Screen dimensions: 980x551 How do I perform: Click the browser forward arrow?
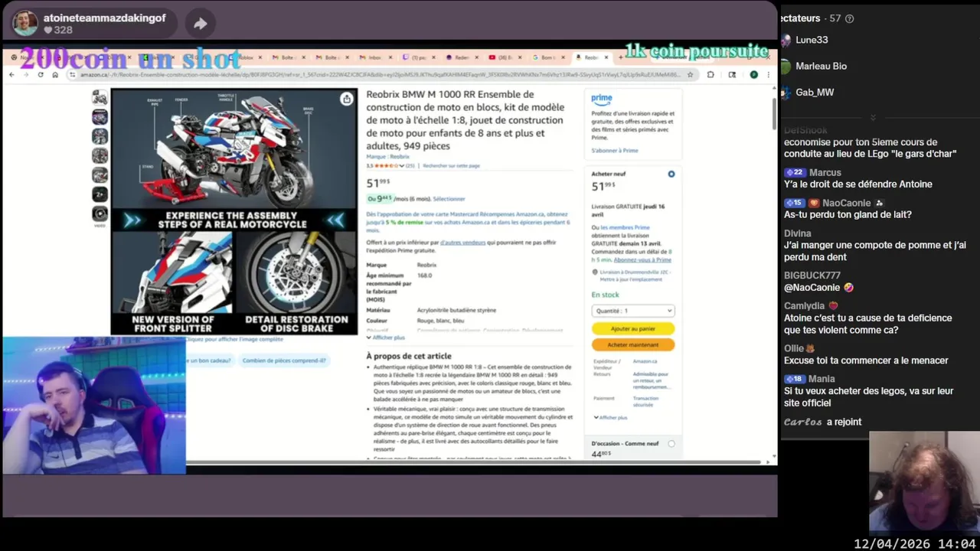pos(26,74)
